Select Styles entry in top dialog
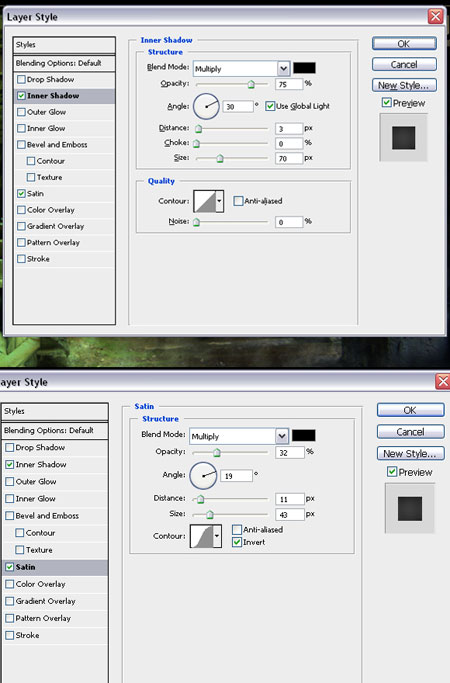This screenshot has width=450, height=683. coord(64,45)
